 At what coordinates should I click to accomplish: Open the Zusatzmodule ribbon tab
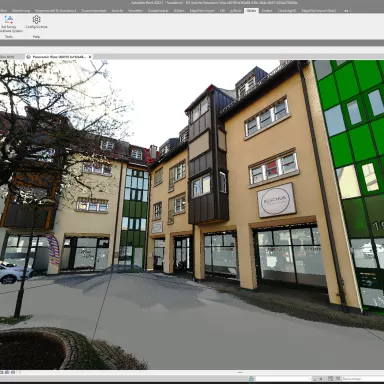(158, 10)
